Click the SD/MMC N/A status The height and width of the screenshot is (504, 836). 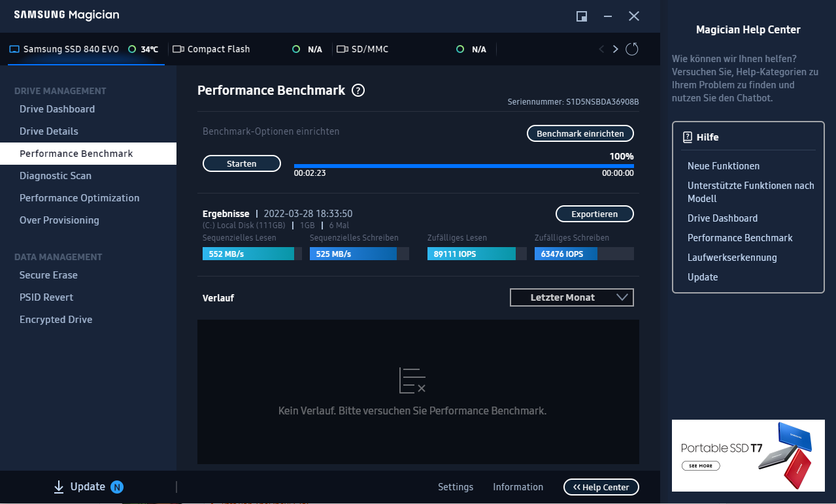point(479,49)
